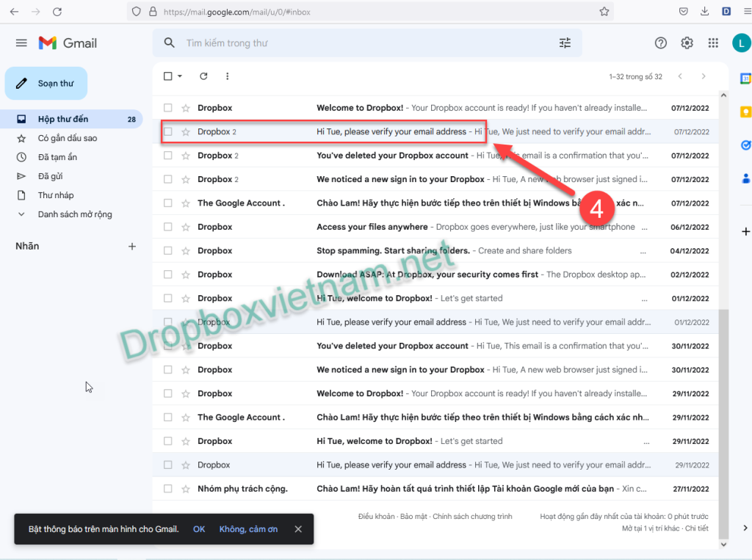Go to the older messages page arrow
The image size is (752, 560).
[704, 76]
